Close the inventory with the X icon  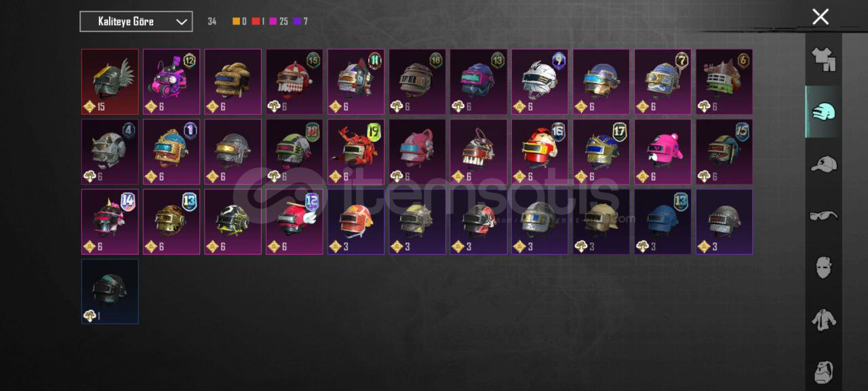click(x=821, y=17)
